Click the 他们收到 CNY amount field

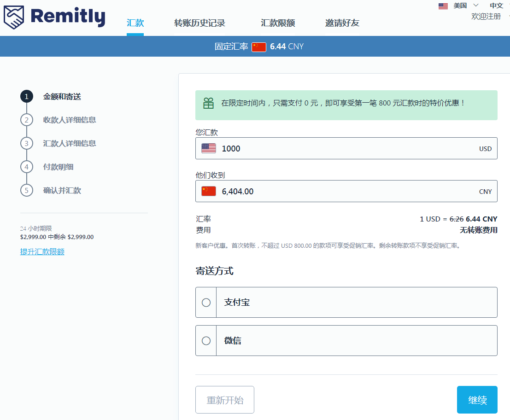coord(346,191)
